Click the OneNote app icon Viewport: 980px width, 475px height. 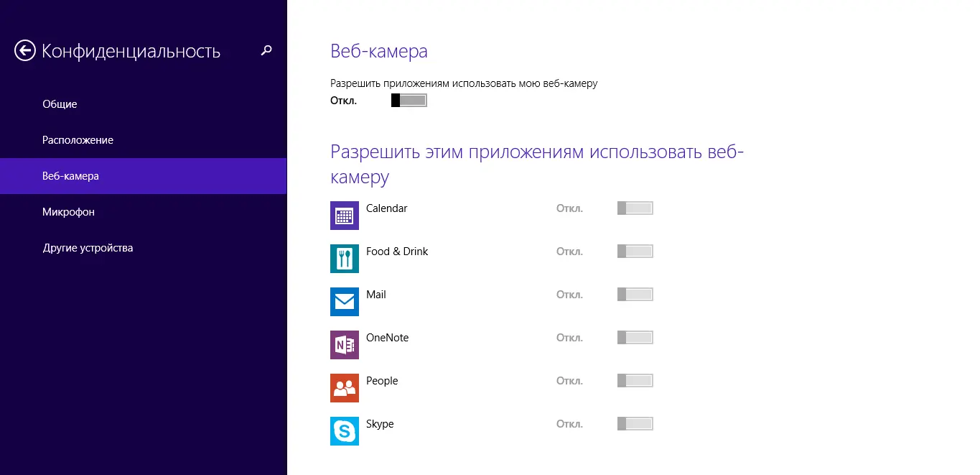(344, 345)
